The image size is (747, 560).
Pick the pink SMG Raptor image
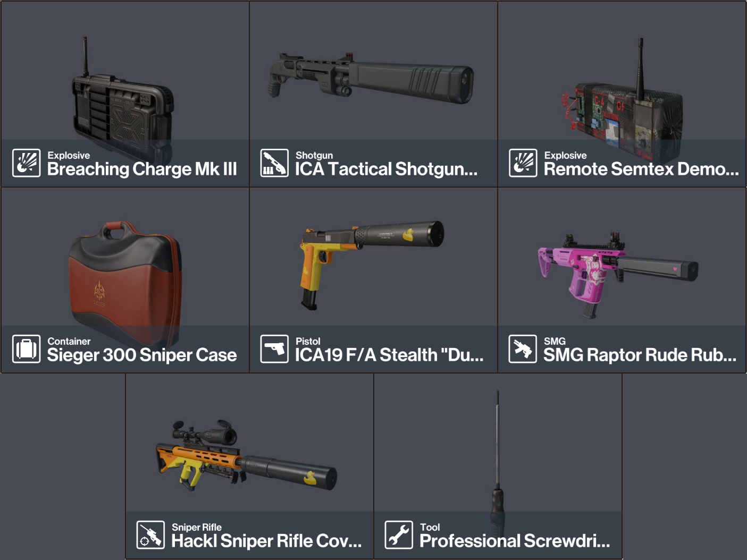click(618, 274)
